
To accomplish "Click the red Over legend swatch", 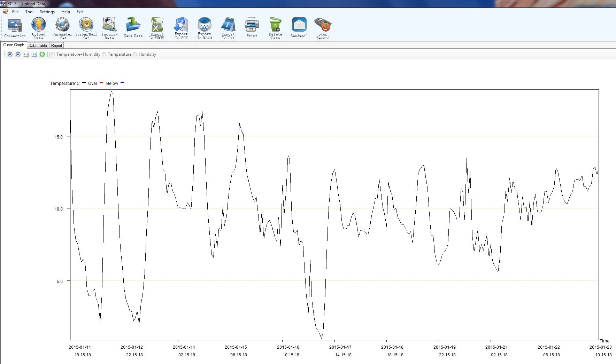I will coord(102,83).
